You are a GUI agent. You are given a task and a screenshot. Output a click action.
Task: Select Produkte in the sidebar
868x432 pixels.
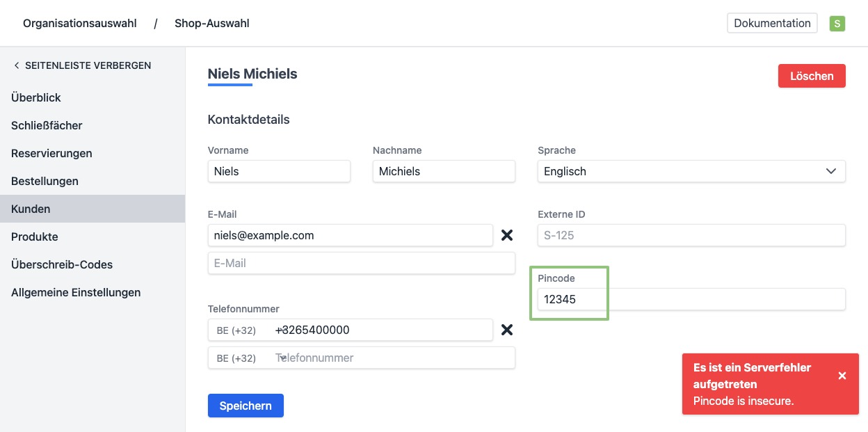pyautogui.click(x=35, y=237)
